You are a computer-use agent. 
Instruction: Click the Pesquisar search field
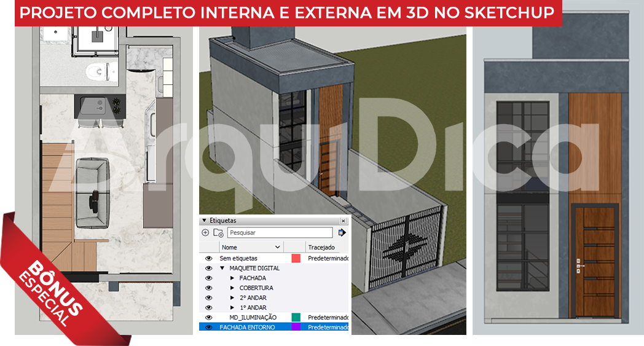click(x=280, y=232)
